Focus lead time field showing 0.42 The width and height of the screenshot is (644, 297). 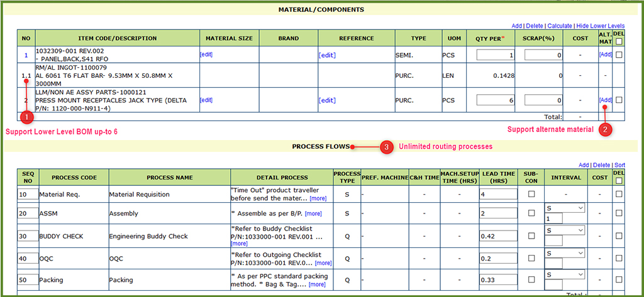point(498,236)
